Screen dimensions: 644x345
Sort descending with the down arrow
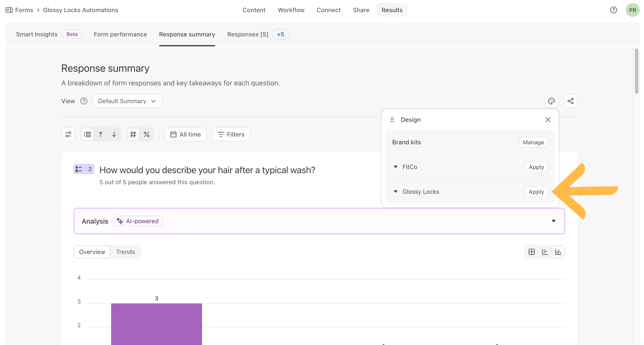tap(114, 134)
